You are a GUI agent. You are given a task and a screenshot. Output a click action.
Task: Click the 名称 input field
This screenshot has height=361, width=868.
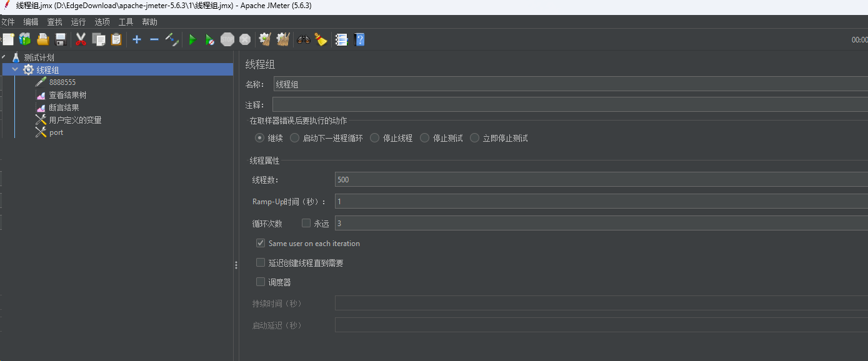tap(571, 84)
